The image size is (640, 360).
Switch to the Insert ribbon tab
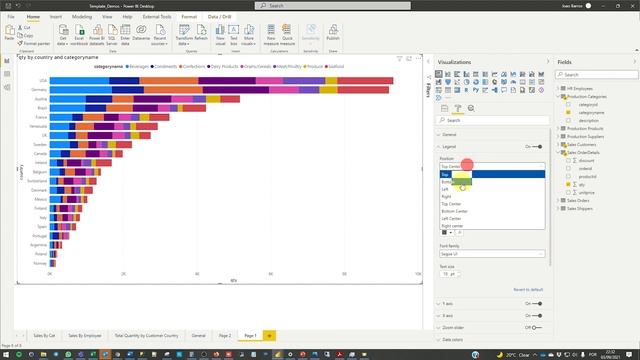(56, 17)
